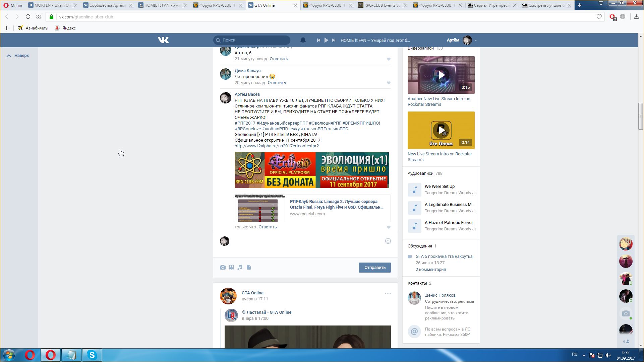Reply to the 'Чет проворонил' comment
644x362 pixels.
pos(277,83)
